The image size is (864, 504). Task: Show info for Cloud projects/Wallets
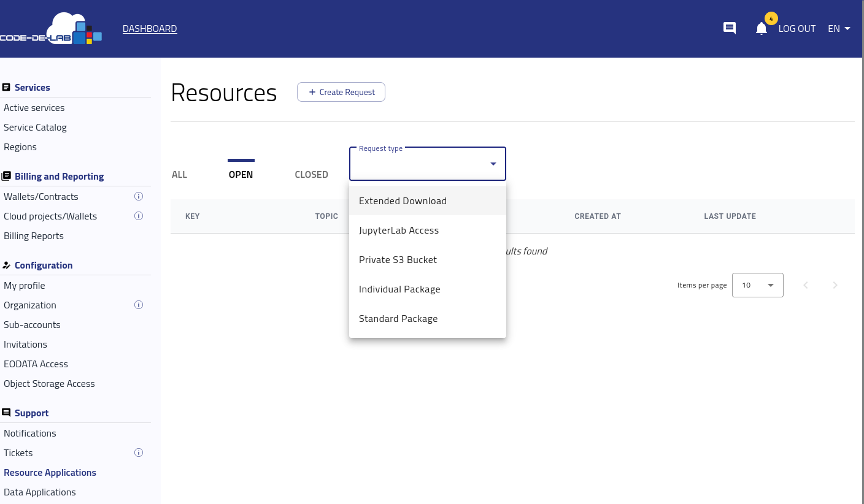point(139,216)
